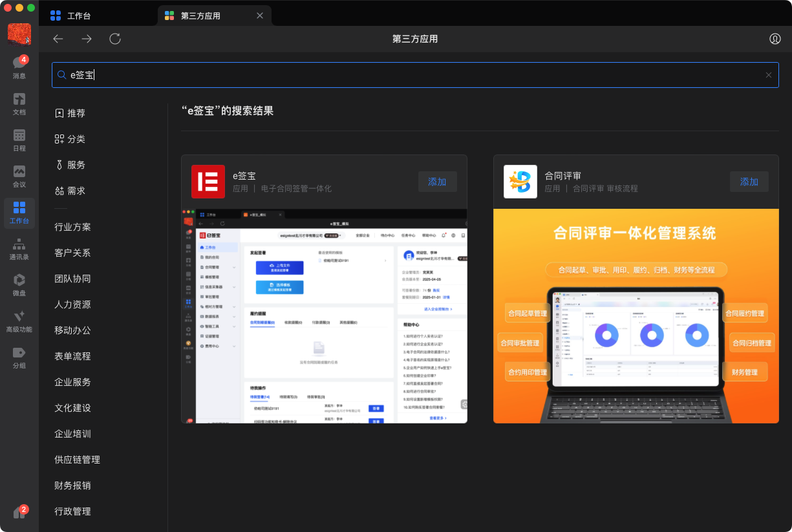This screenshot has width=792, height=532.
Task: Open the 分类 category
Action: click(70, 139)
